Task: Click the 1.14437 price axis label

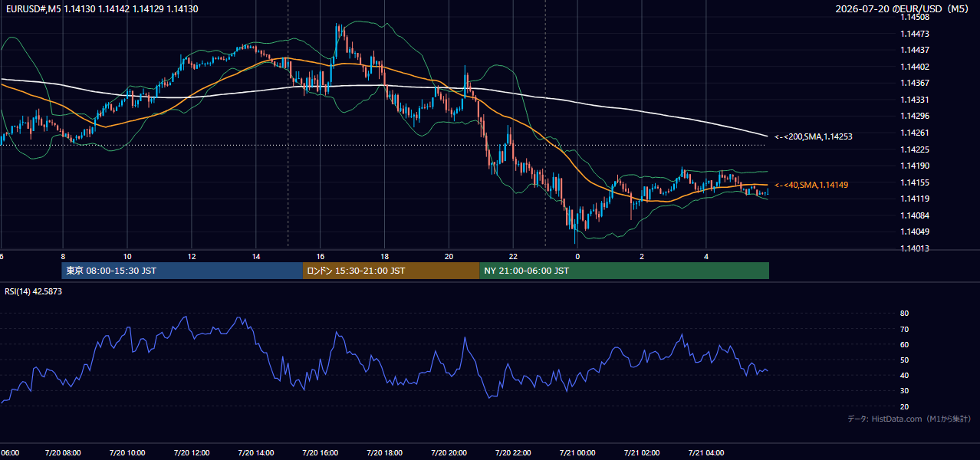Action: pos(916,50)
